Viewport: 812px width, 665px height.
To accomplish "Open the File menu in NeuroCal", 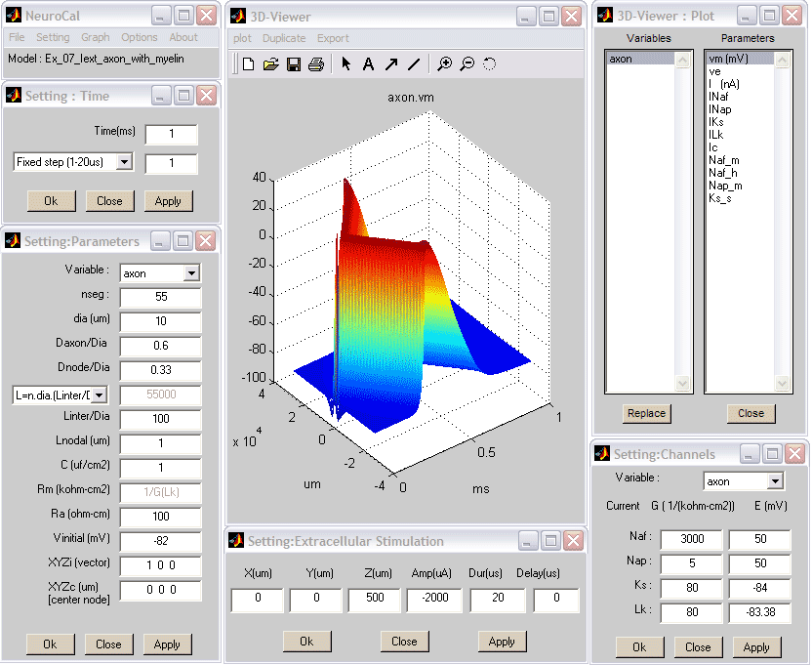I will (x=17, y=37).
